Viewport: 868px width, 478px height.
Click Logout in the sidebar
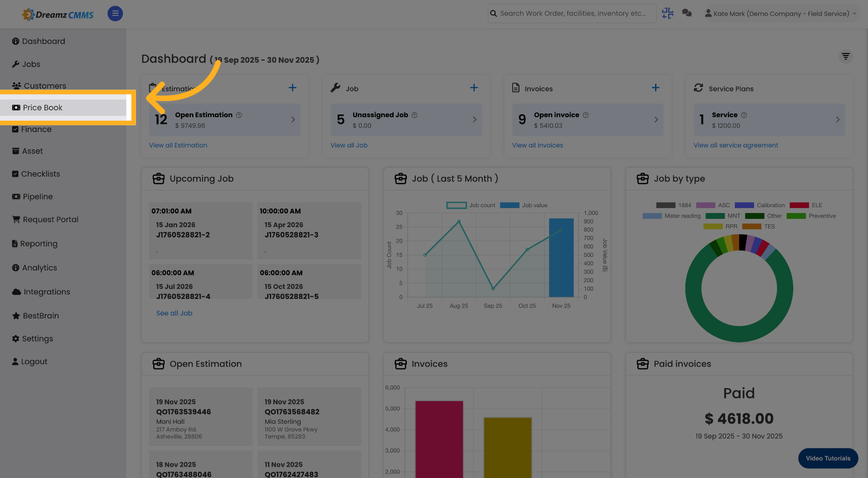pyautogui.click(x=30, y=361)
